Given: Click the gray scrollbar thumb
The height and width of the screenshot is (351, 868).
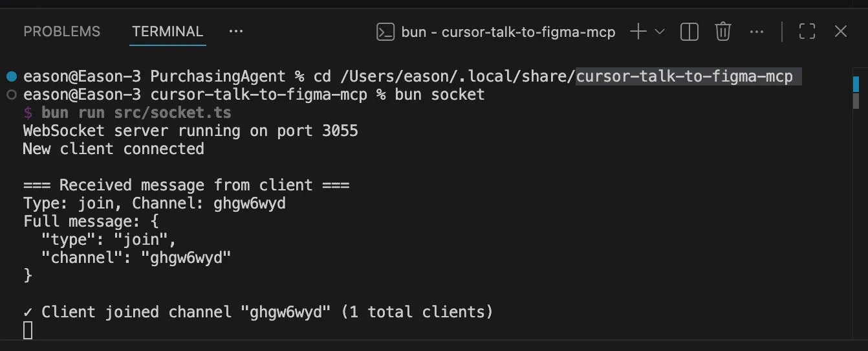Looking at the screenshot, I should [x=856, y=101].
